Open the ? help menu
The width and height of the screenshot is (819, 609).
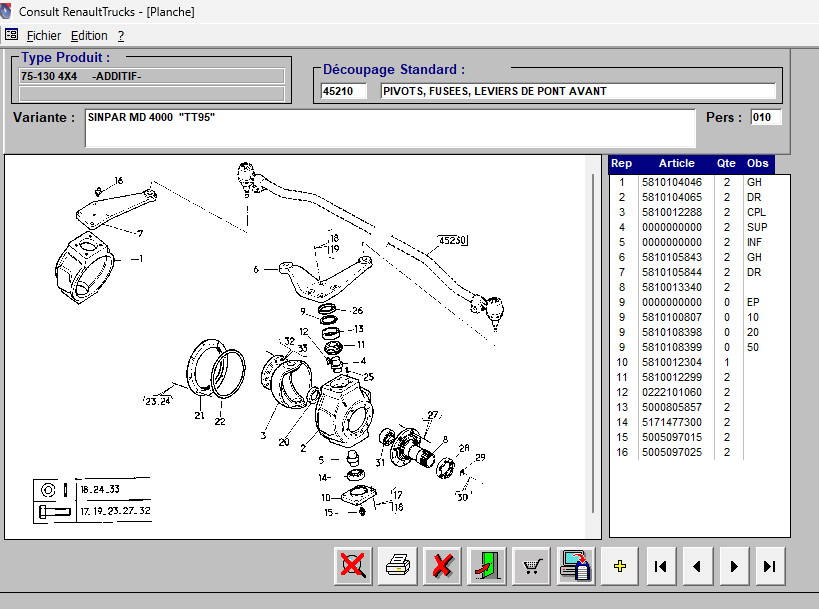point(121,36)
